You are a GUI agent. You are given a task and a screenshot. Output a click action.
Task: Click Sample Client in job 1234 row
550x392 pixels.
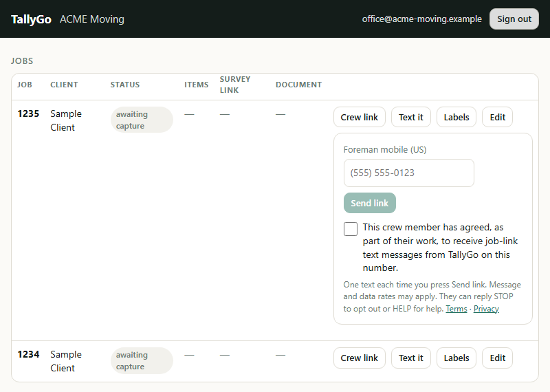tap(66, 361)
